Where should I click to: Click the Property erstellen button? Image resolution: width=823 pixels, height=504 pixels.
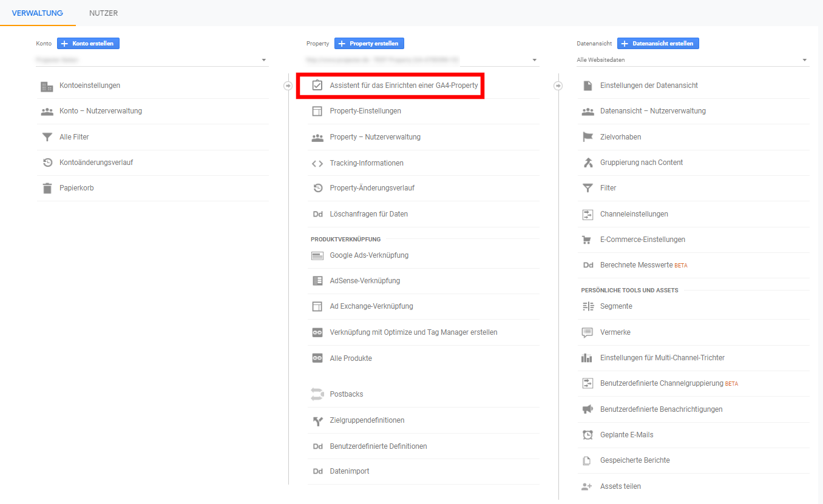click(x=369, y=44)
